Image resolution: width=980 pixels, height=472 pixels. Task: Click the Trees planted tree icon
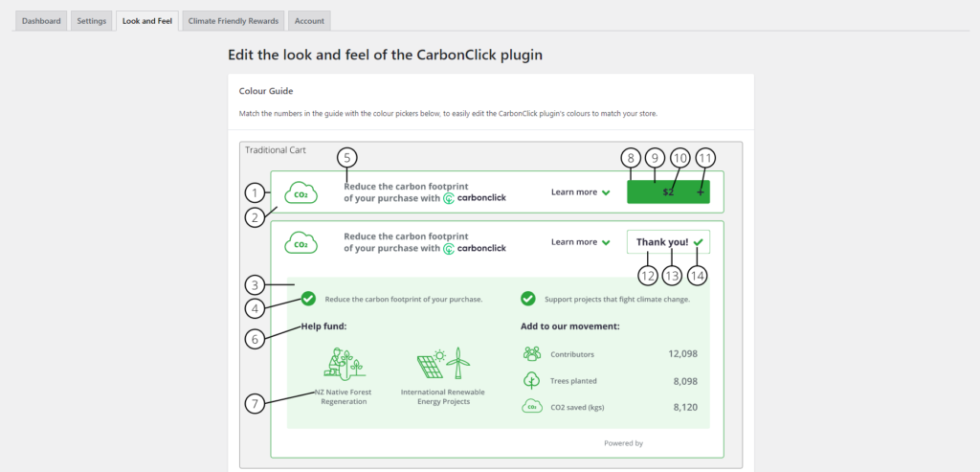click(531, 380)
